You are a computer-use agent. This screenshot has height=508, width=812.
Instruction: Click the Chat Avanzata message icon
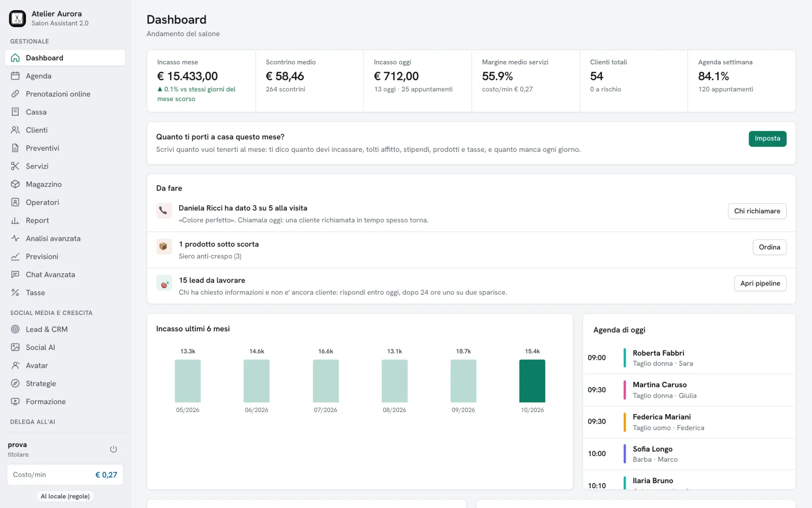click(x=15, y=275)
